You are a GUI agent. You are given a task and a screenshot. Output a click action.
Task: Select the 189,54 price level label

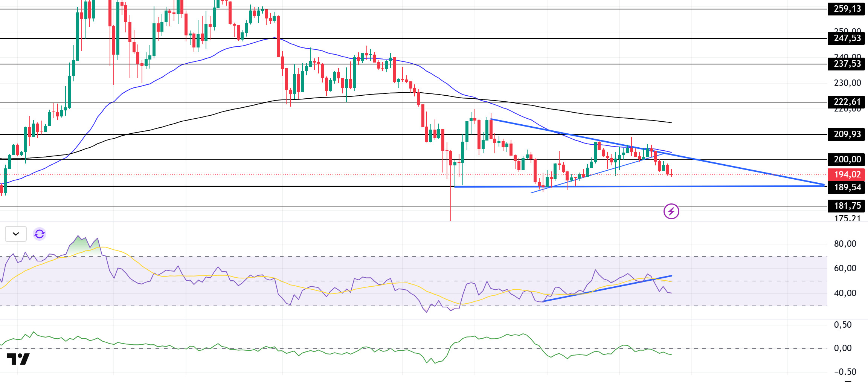pyautogui.click(x=847, y=187)
